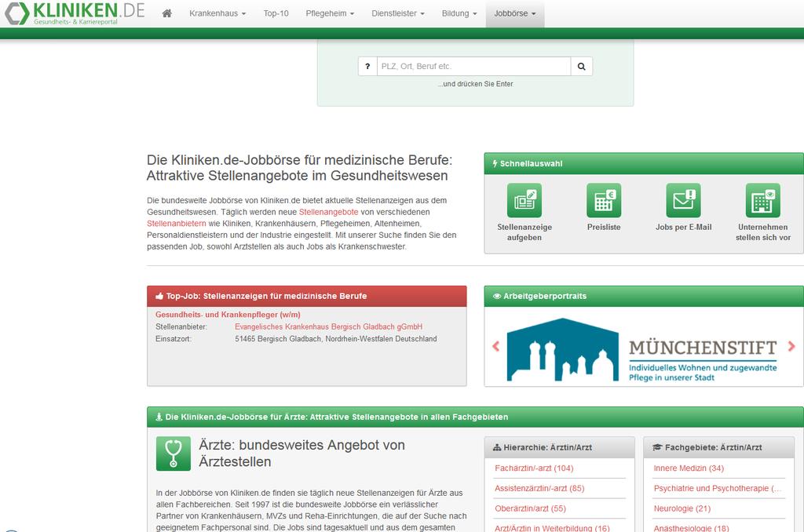Viewport: 804px width, 532px height.
Task: Show previous Arbeitgeberportrait with left arrow
Action: click(496, 347)
